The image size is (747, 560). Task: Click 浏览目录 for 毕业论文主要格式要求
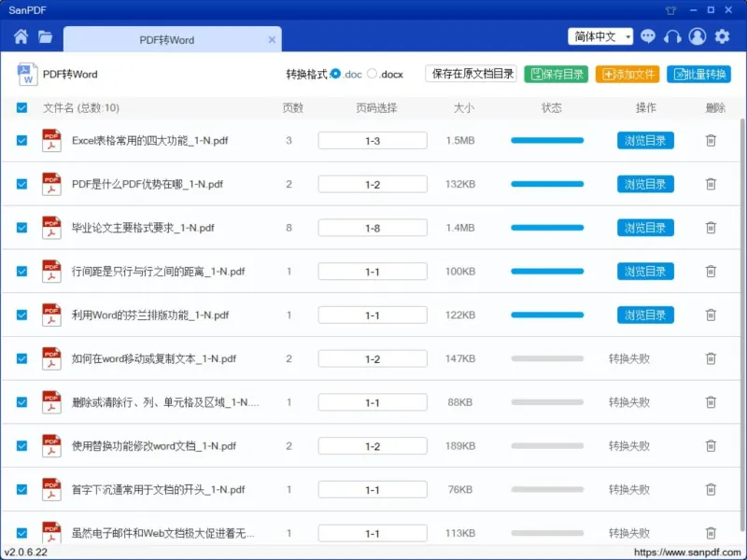(x=645, y=228)
